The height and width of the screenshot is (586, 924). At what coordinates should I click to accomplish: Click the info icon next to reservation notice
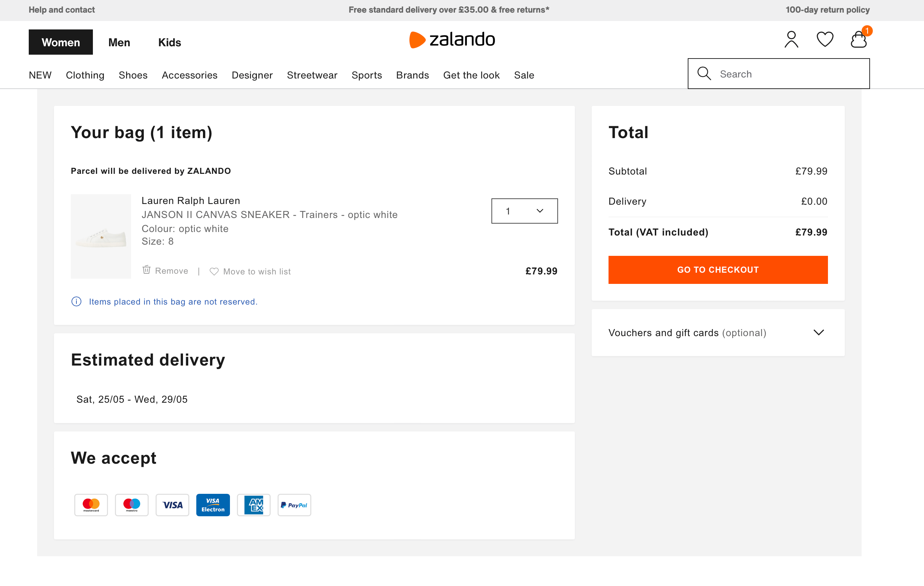(x=76, y=302)
